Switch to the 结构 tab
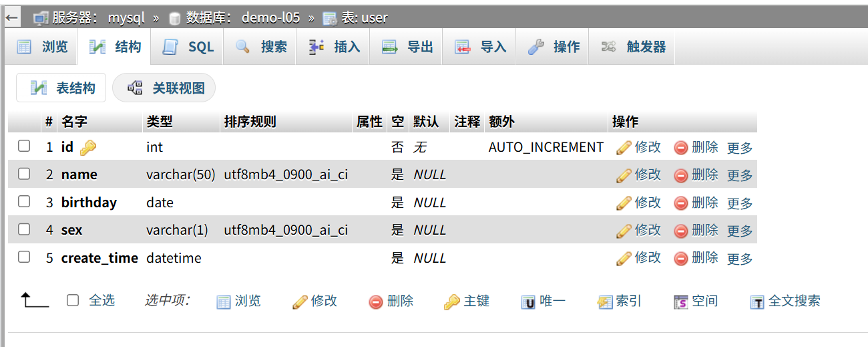Viewport: 868px width, 347px height. (x=115, y=47)
